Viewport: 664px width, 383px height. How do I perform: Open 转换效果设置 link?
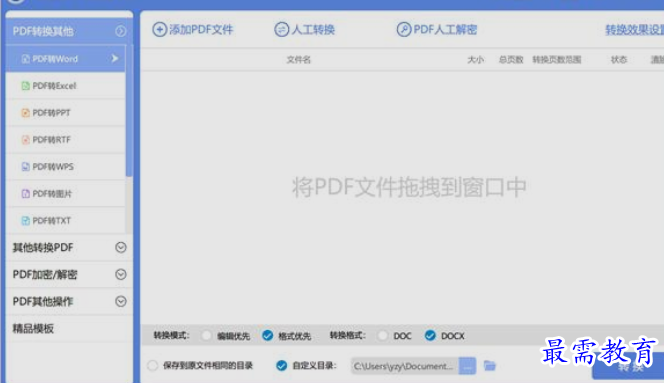point(634,30)
